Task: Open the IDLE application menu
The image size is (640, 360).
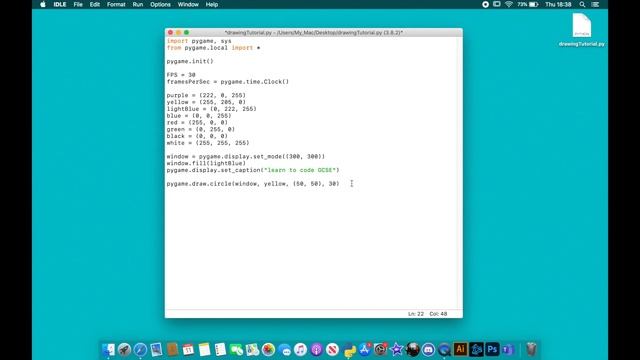Action: (x=60, y=4)
